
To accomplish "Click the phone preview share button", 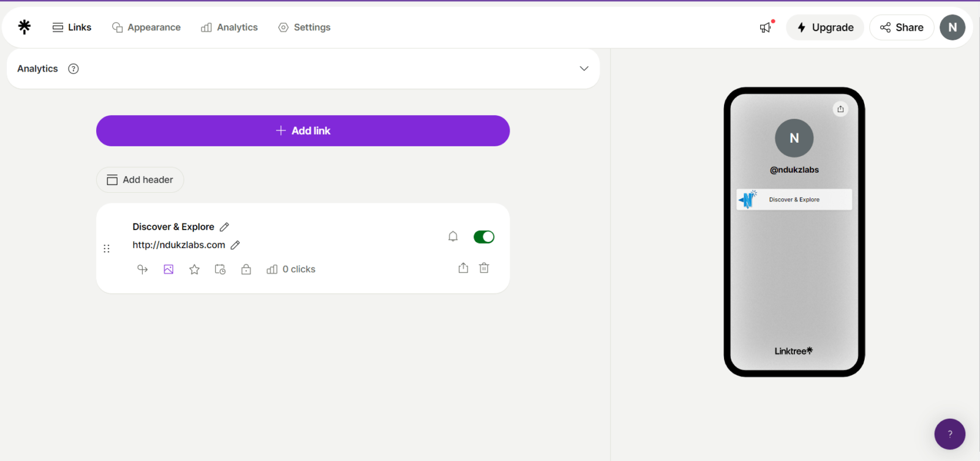I will pos(840,108).
